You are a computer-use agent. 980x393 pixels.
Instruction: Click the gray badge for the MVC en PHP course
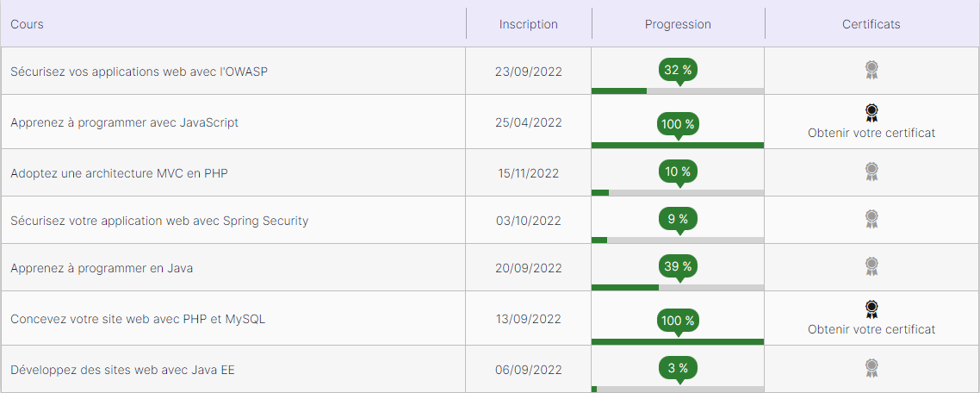coord(871,172)
